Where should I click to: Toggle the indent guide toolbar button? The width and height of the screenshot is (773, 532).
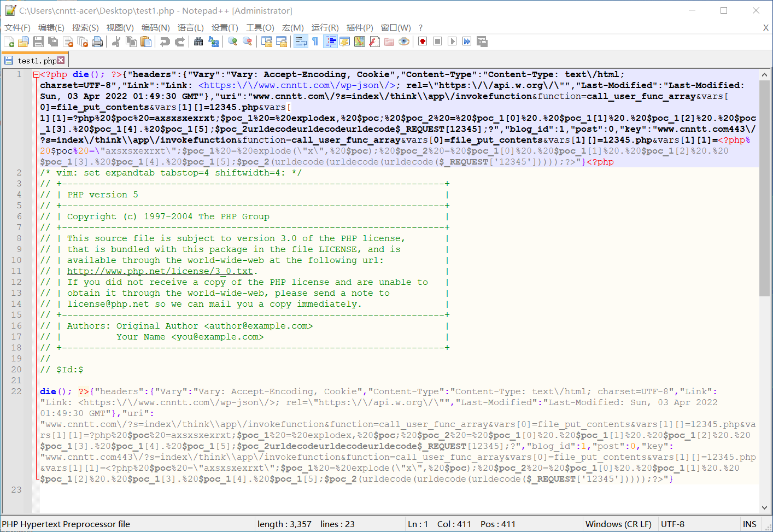tap(330, 42)
